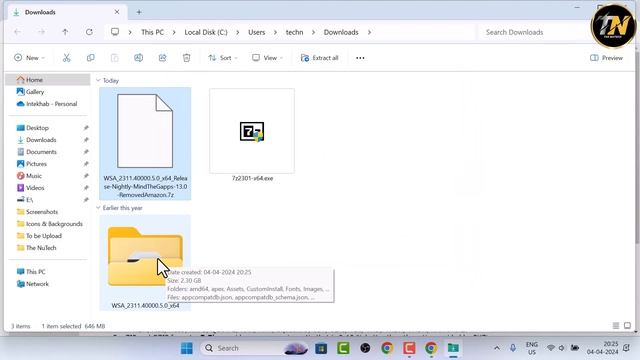
Task: Select Home in navigation pane
Action: point(48,80)
